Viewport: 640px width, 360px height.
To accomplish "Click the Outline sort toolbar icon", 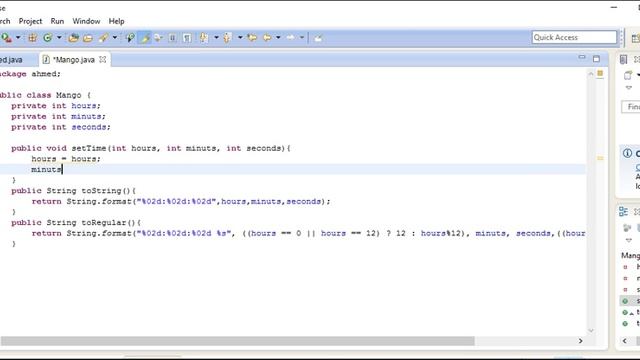I will [627, 228].
